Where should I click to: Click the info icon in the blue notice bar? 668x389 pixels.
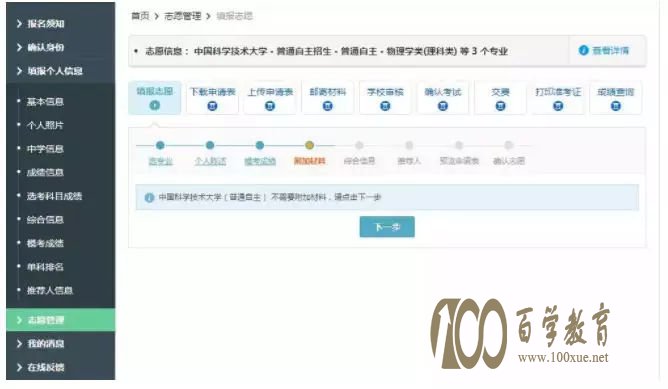[x=149, y=198]
